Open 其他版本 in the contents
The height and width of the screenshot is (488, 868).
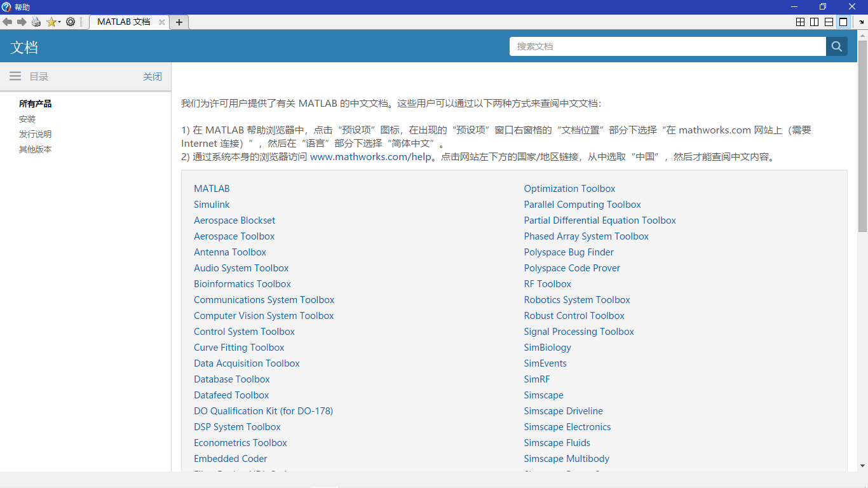point(36,149)
